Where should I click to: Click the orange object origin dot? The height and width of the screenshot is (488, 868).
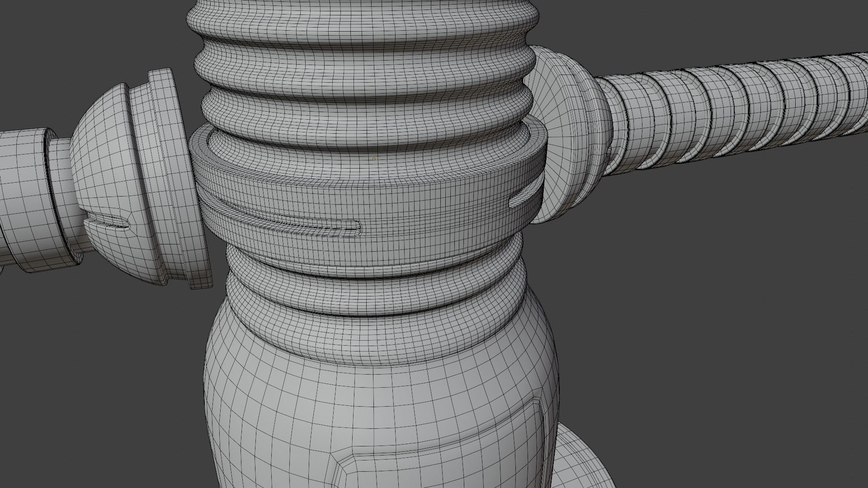(x=374, y=159)
